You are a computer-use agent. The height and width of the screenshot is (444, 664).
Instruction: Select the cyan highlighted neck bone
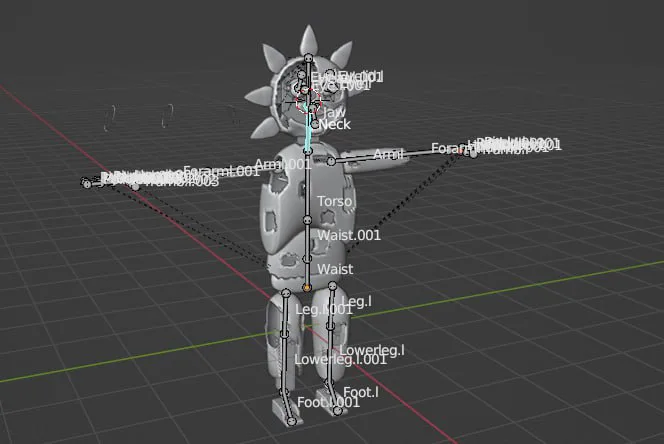click(309, 129)
